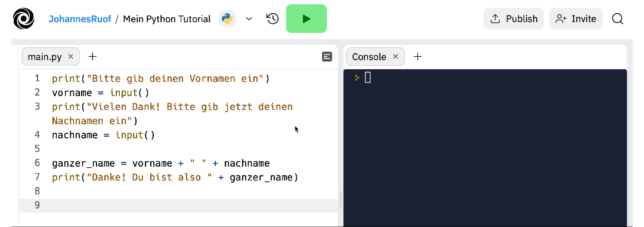Click the Replit logo icon
The image size is (644, 227).
pos(23,19)
